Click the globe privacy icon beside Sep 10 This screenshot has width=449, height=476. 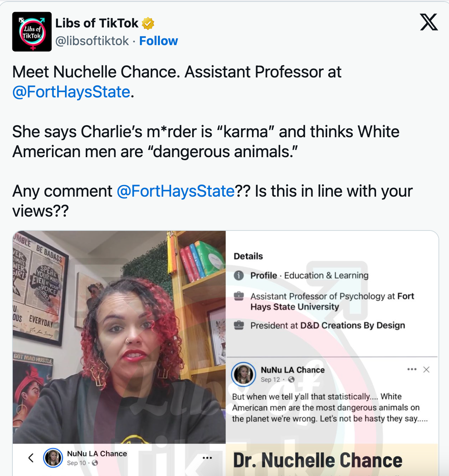point(95,463)
